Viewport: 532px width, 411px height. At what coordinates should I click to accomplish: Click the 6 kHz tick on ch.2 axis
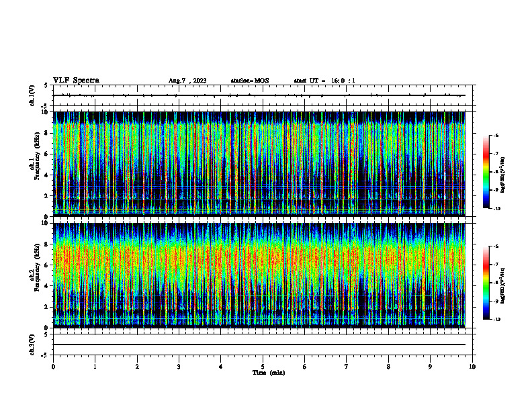coord(47,265)
